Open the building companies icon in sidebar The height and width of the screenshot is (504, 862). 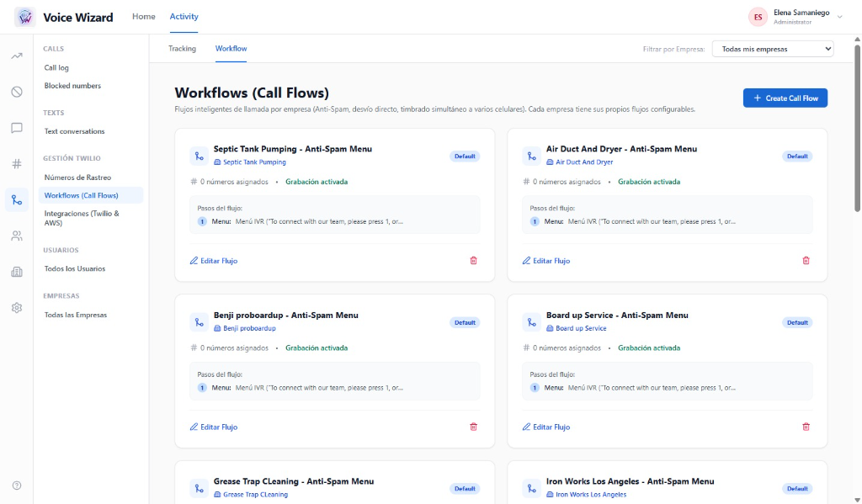click(17, 272)
